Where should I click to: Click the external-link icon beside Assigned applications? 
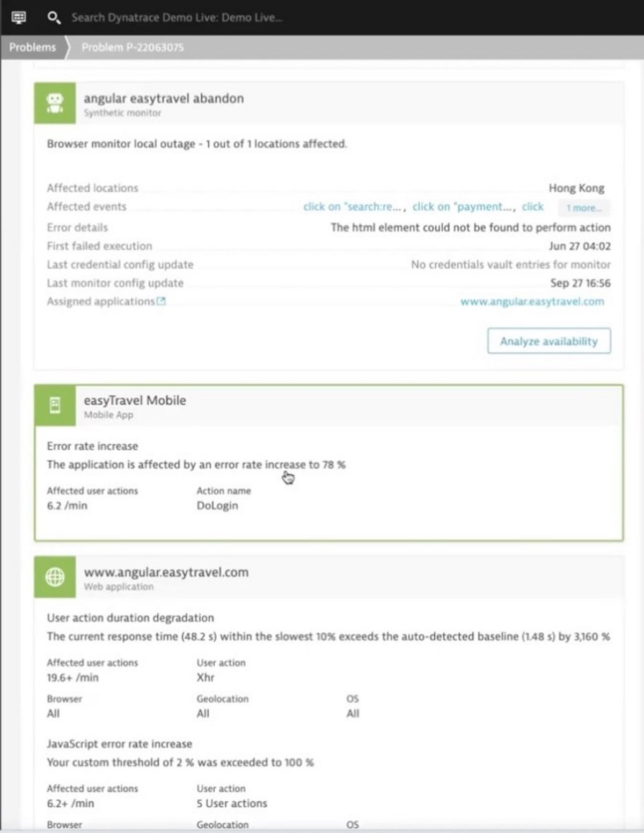click(x=160, y=300)
